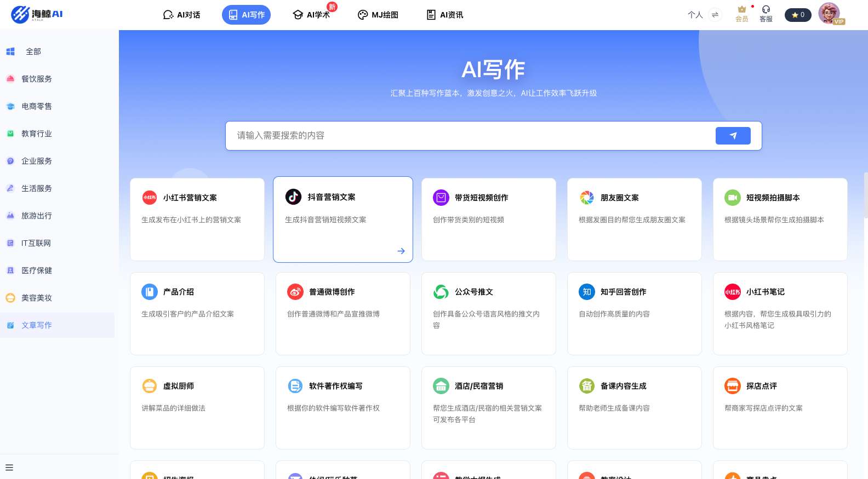Viewport: 868px width, 479px height.
Task: Open the AI学术 tab
Action: [311, 15]
